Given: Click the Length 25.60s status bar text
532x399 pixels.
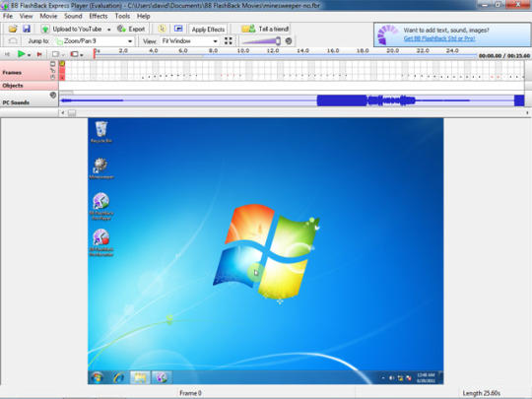Looking at the screenshot, I should point(481,393).
